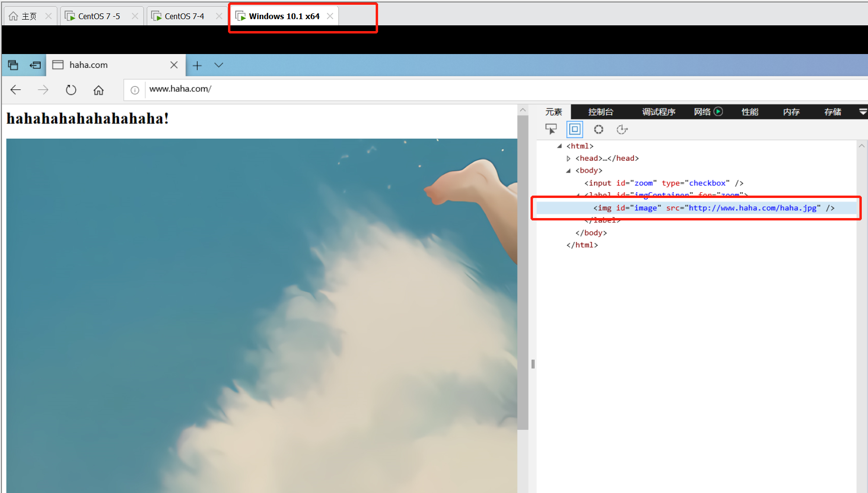Go forward in the browser
868x493 pixels.
coord(43,90)
